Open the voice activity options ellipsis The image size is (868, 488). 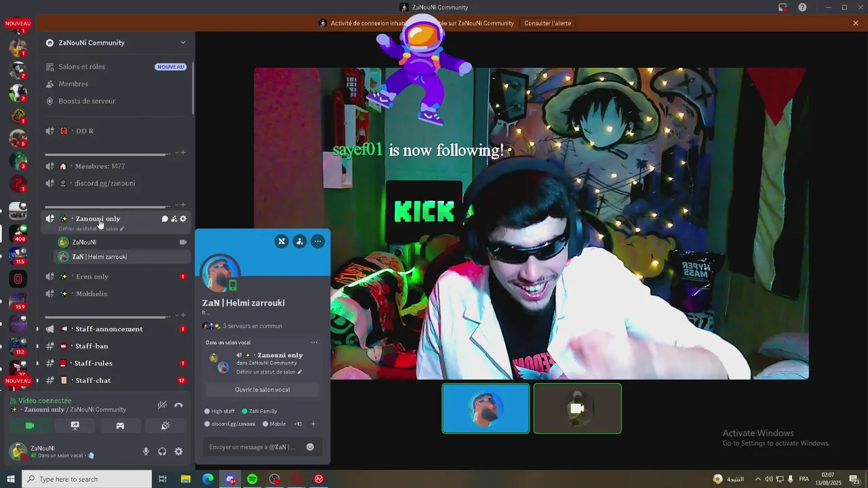[314, 343]
